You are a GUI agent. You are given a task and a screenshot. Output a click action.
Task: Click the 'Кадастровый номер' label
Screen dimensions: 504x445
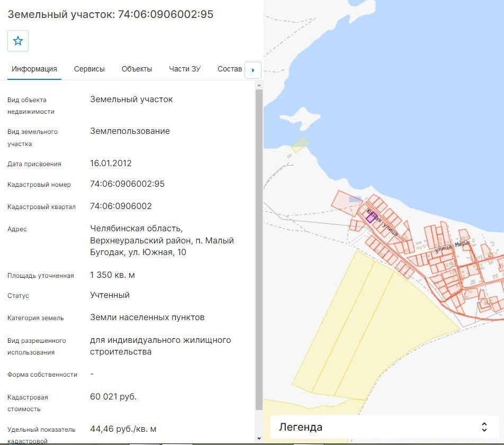pos(39,185)
